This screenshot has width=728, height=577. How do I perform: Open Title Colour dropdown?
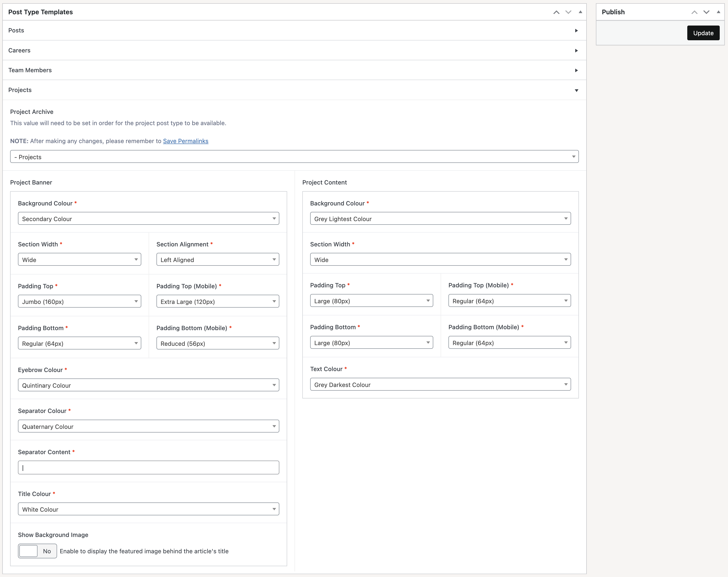coord(148,509)
